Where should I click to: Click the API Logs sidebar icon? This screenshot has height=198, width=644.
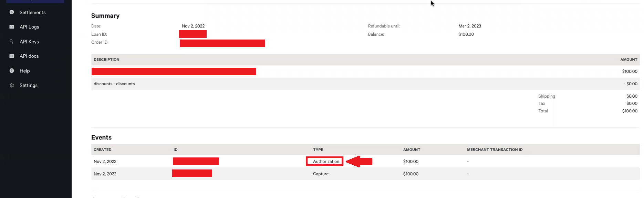pos(12,27)
